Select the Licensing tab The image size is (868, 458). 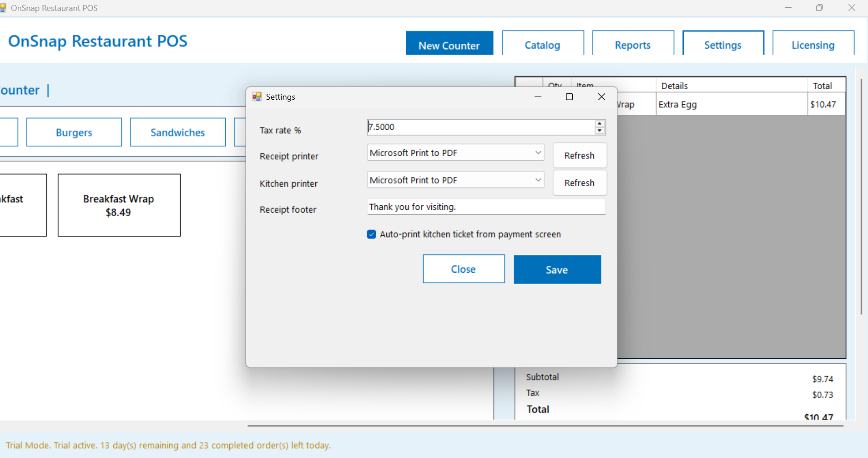tap(813, 44)
